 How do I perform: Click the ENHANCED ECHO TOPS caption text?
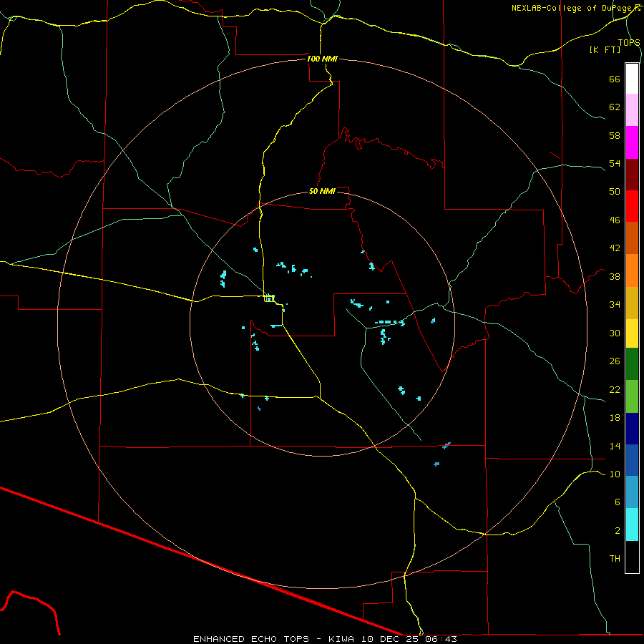click(x=250, y=639)
